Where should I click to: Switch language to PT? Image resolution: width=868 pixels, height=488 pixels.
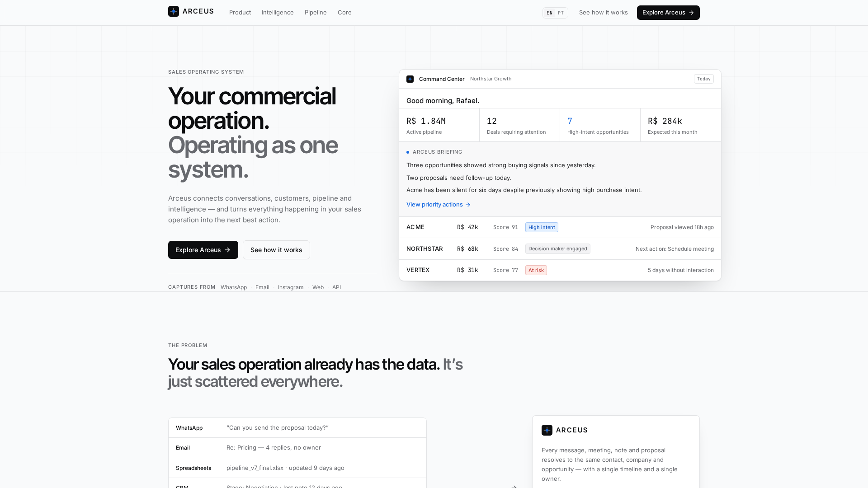[x=561, y=13]
